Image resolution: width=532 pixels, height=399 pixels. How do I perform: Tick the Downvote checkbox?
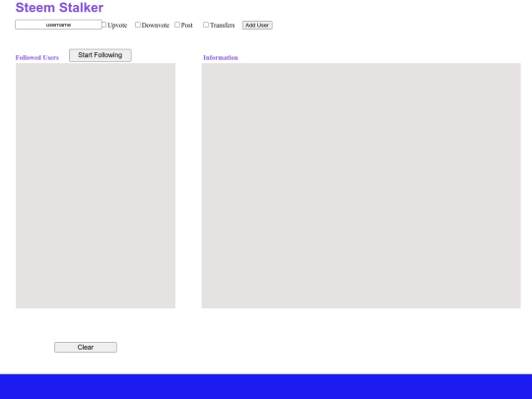coord(138,25)
